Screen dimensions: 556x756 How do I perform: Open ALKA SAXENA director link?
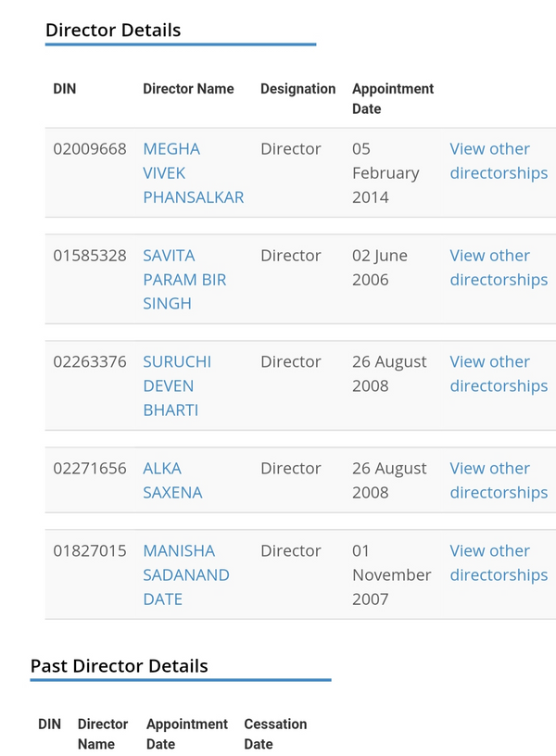click(172, 480)
